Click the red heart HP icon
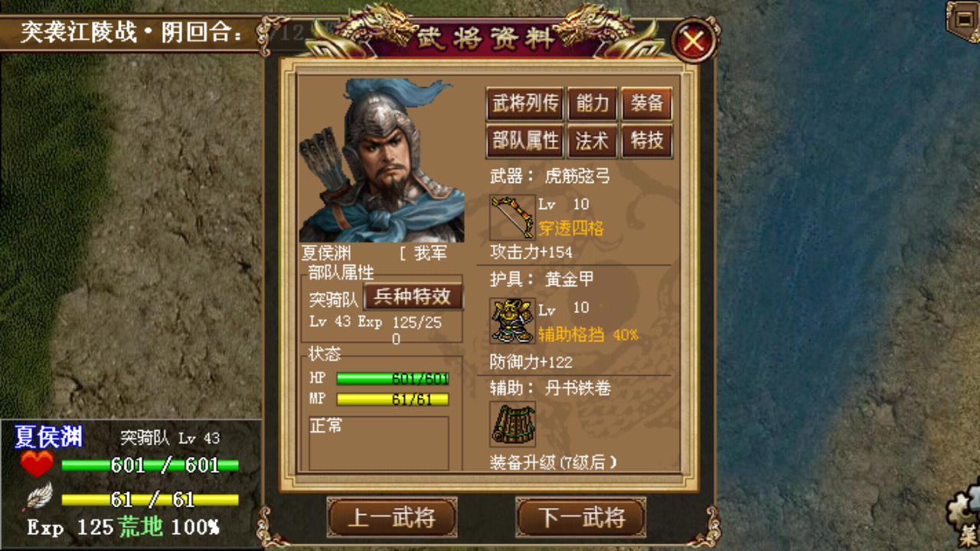Image resolution: width=980 pixels, height=551 pixels. [x=37, y=464]
